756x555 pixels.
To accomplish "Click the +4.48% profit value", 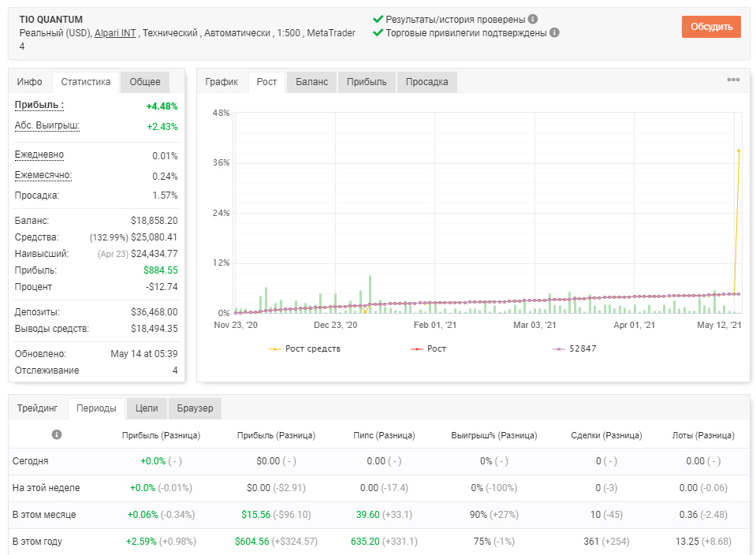I will pos(162,106).
